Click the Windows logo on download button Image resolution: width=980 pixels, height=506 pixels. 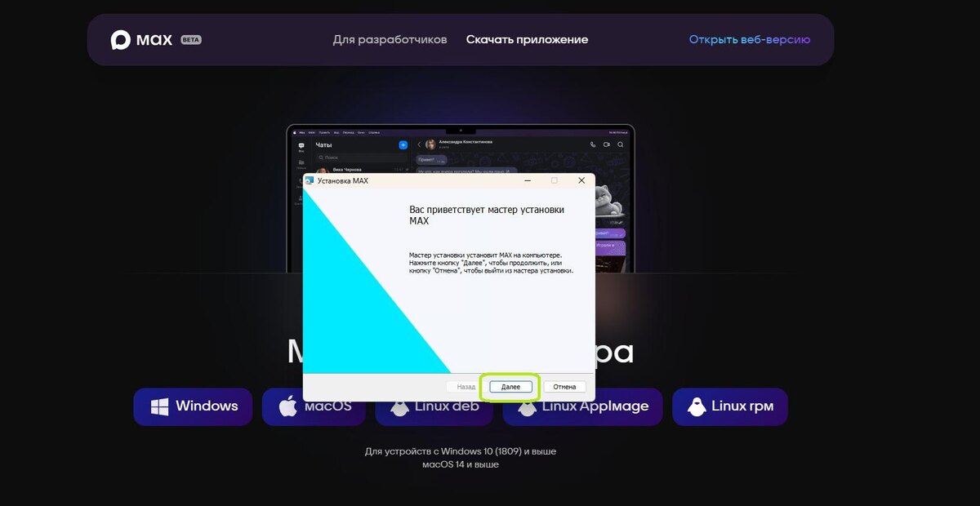click(x=158, y=406)
